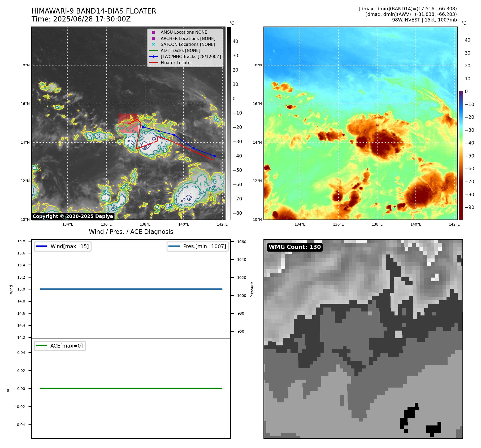Click the easternmost blue JTWC track point

click(x=215, y=156)
